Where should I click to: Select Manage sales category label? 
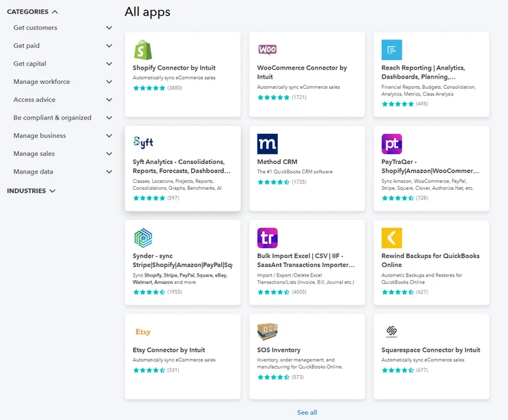[34, 154]
